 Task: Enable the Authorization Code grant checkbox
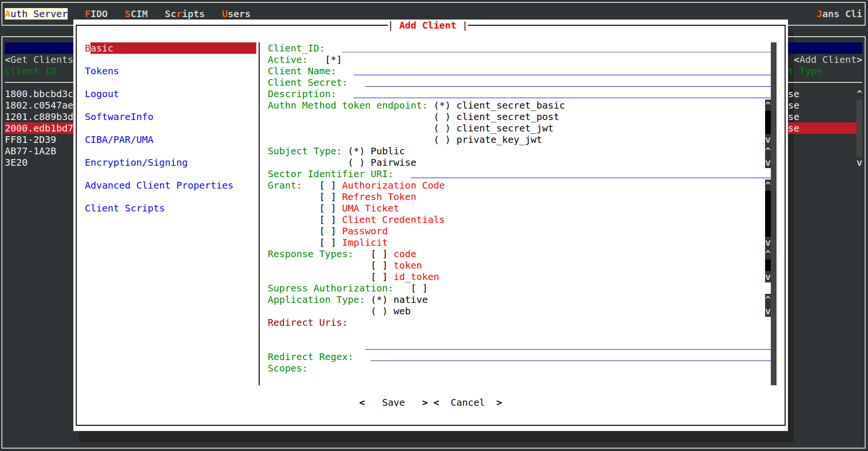[328, 185]
